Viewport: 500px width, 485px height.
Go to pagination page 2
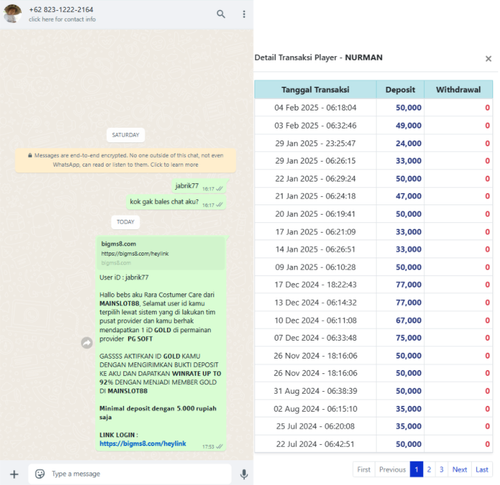(x=429, y=469)
